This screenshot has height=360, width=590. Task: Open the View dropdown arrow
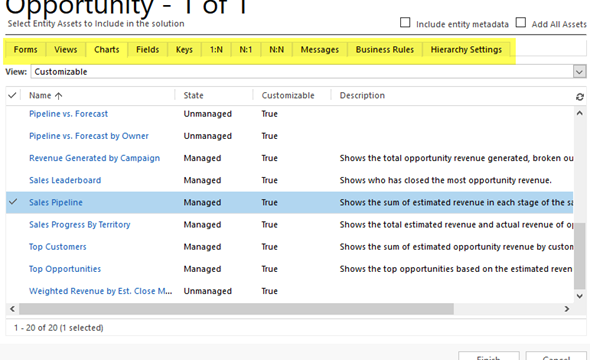tap(579, 71)
